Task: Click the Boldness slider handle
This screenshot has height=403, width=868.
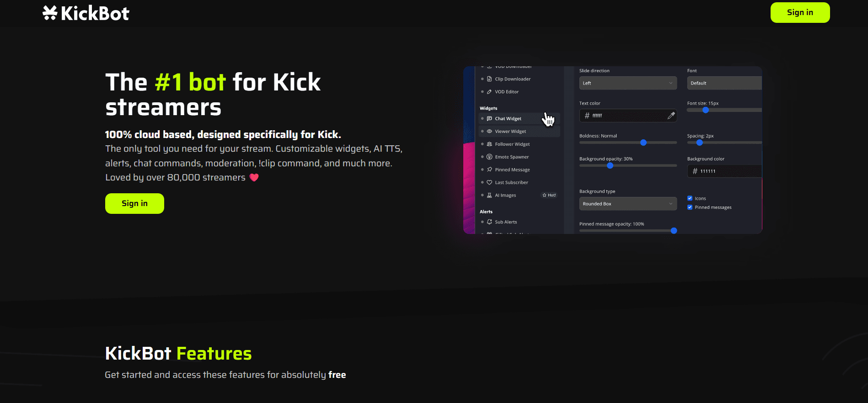Action: tap(643, 143)
